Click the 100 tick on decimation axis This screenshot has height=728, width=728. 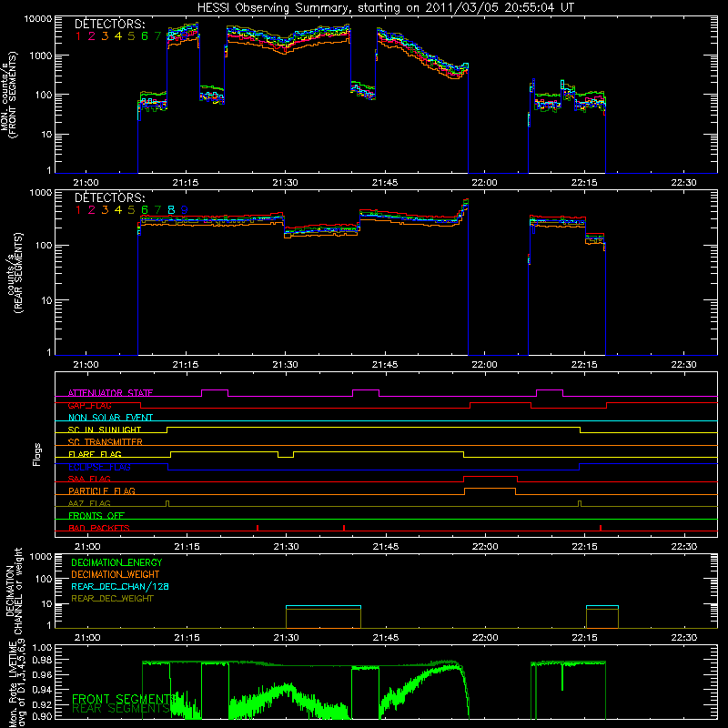point(44,579)
